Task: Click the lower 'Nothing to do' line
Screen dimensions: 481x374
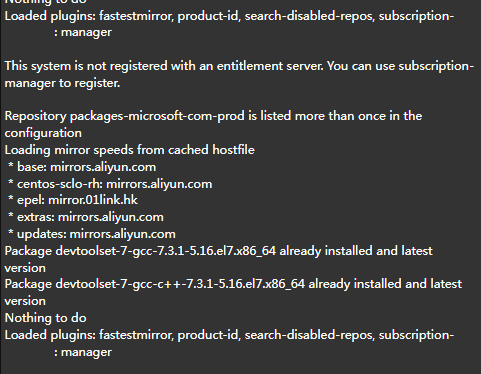Action: click(46, 318)
